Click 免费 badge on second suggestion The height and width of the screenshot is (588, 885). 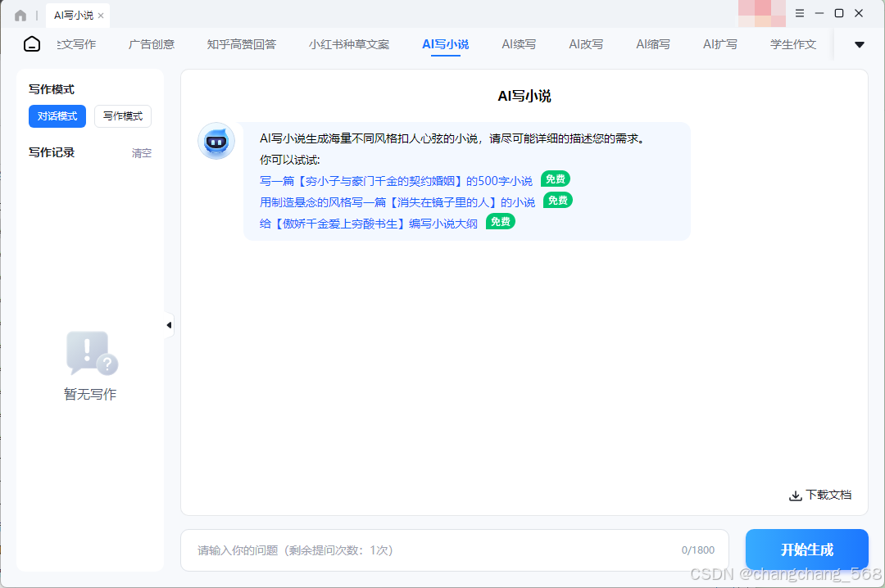pyautogui.click(x=558, y=201)
